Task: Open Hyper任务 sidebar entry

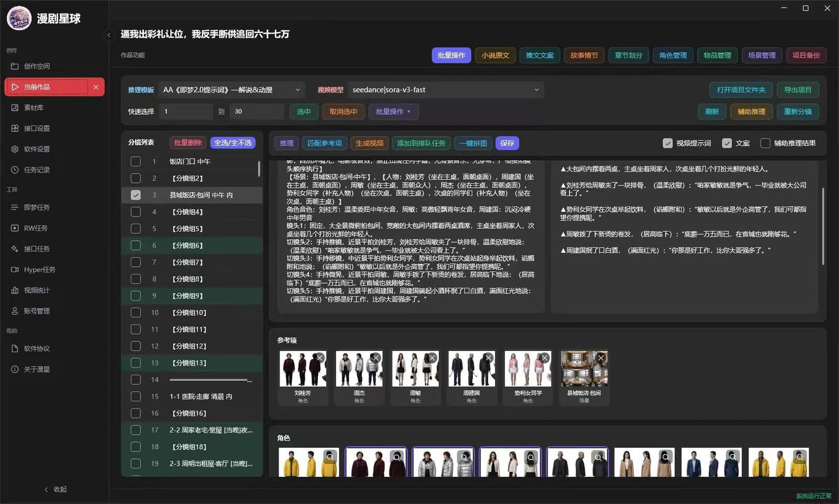Action: (x=55, y=270)
